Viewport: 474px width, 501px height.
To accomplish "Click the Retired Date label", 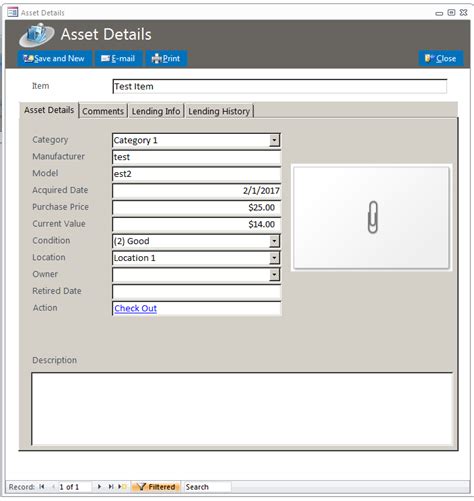I will [x=57, y=291].
